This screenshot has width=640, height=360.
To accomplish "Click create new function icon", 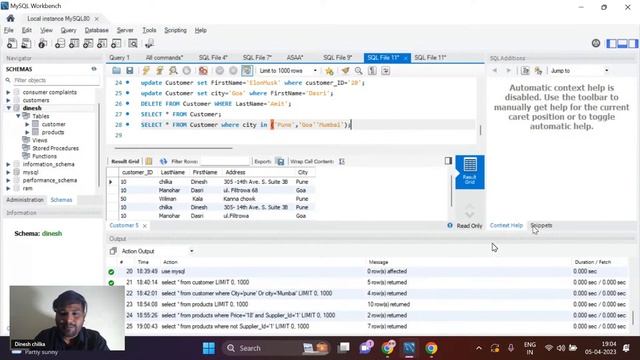I will 116,43.
